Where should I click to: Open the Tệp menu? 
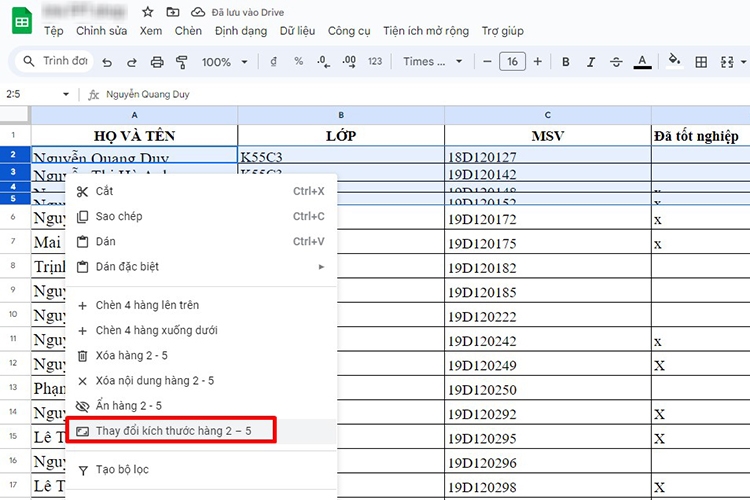[54, 31]
